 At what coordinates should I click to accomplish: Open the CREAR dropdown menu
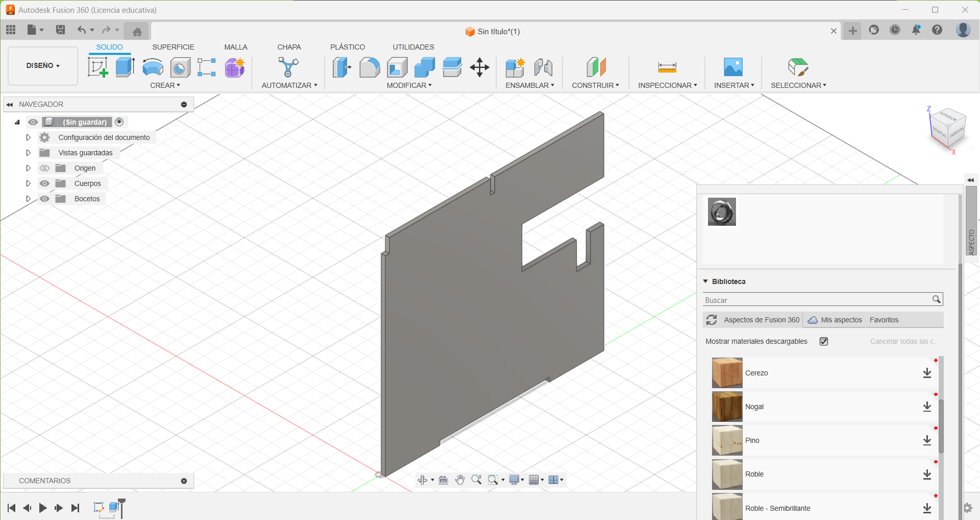[165, 85]
